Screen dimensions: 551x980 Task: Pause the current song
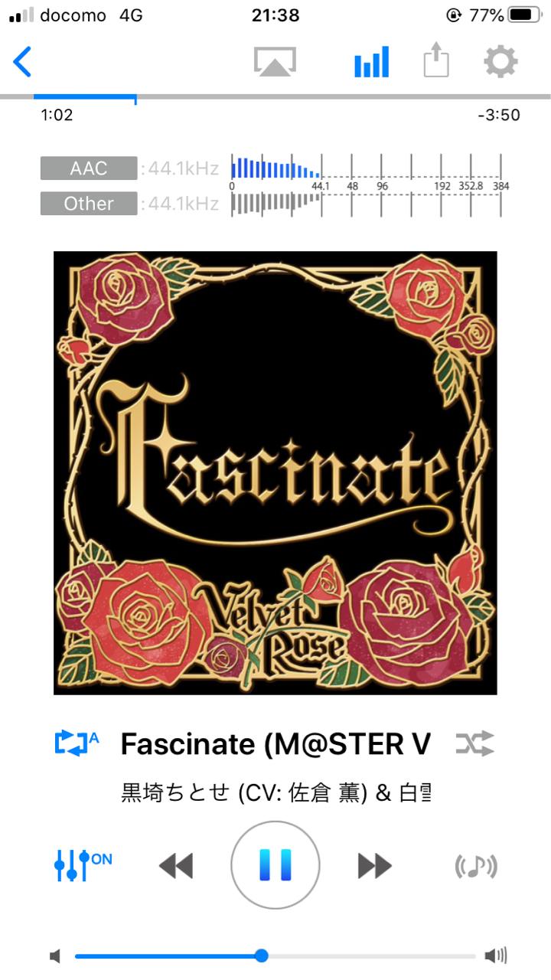click(x=275, y=865)
